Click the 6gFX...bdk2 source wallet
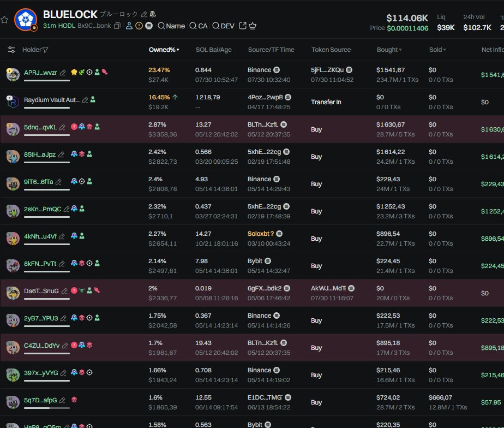Viewport: 504px width, 428px height. click(265, 288)
